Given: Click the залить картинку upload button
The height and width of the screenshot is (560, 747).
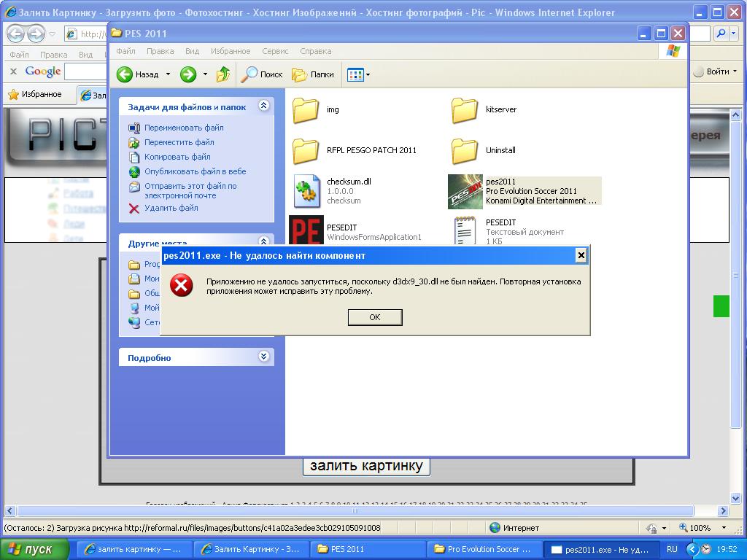Looking at the screenshot, I should coord(366,466).
